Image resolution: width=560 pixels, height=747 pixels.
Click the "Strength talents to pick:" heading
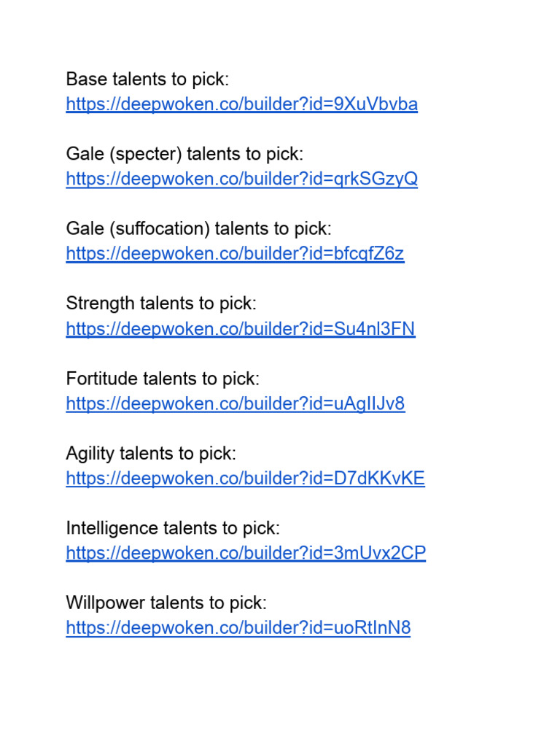[x=161, y=303]
